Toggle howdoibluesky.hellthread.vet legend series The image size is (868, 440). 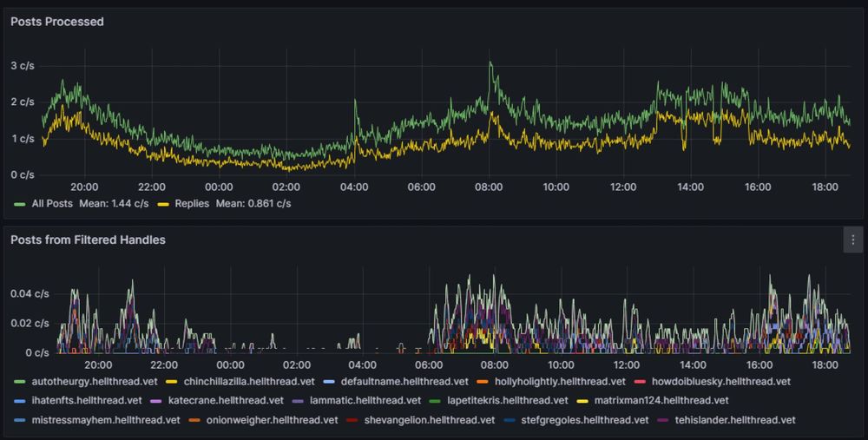(x=721, y=381)
